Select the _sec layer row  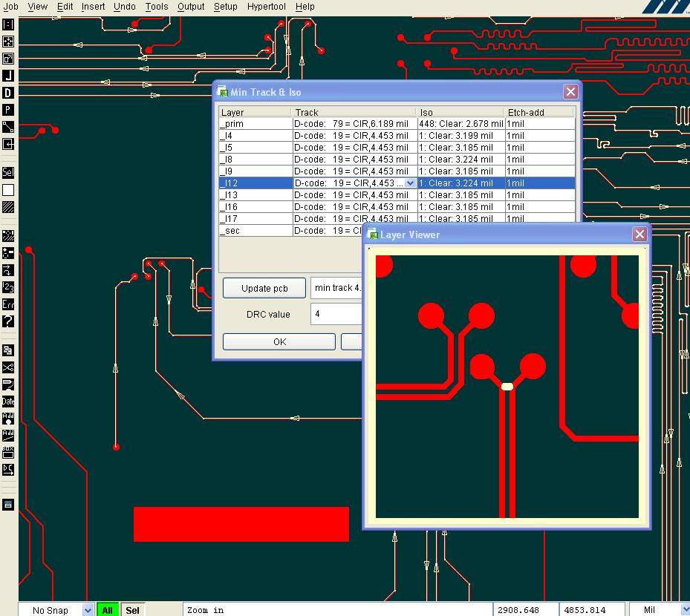click(290, 230)
